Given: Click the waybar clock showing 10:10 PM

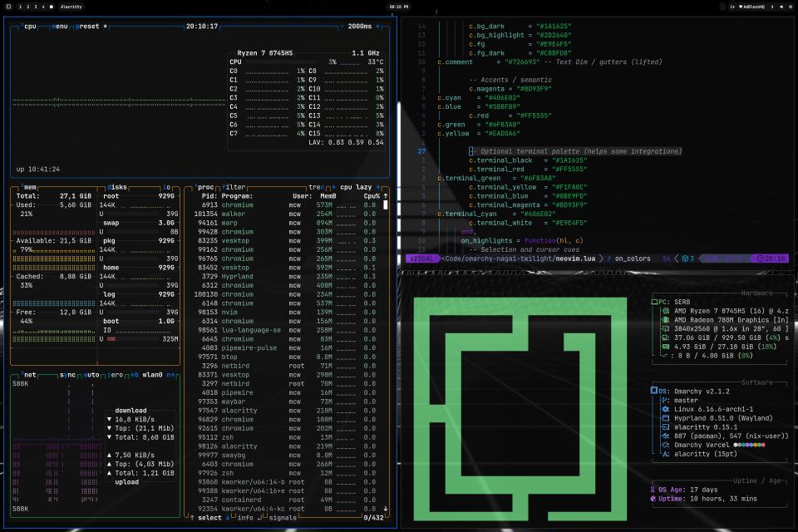Looking at the screenshot, I should (x=398, y=7).
